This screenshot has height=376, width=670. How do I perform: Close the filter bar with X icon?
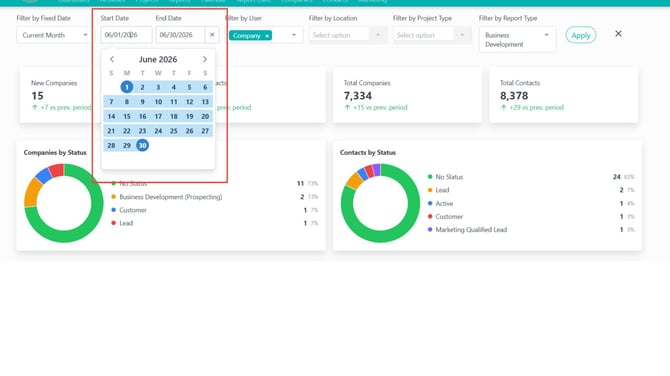pos(618,34)
